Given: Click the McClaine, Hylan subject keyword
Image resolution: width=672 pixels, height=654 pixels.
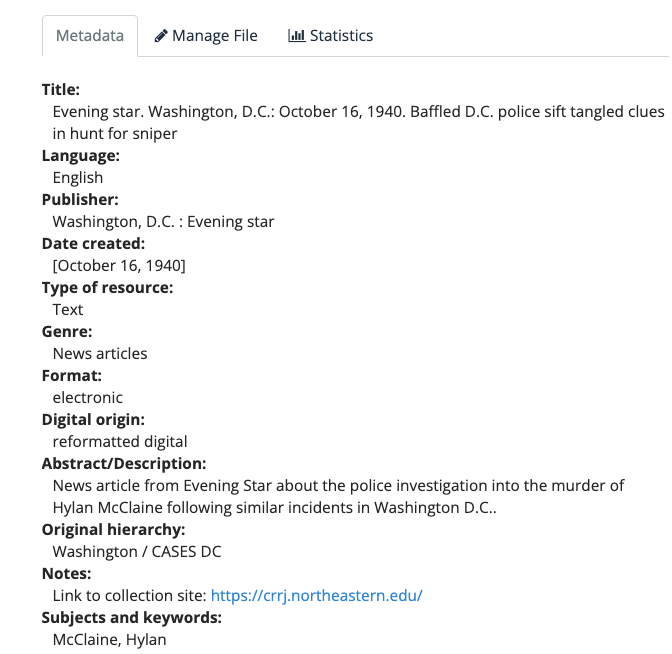Looking at the screenshot, I should [x=109, y=639].
